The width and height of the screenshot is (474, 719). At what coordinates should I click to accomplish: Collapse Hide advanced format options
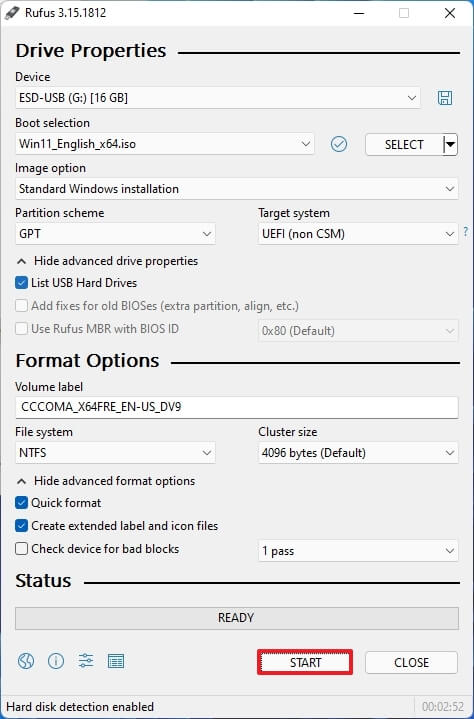[x=105, y=481]
